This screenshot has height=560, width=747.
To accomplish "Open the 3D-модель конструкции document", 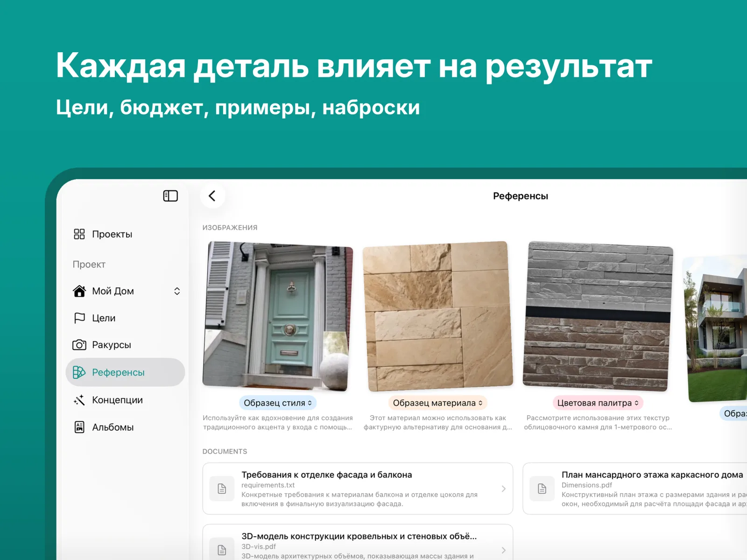I will pos(358,542).
